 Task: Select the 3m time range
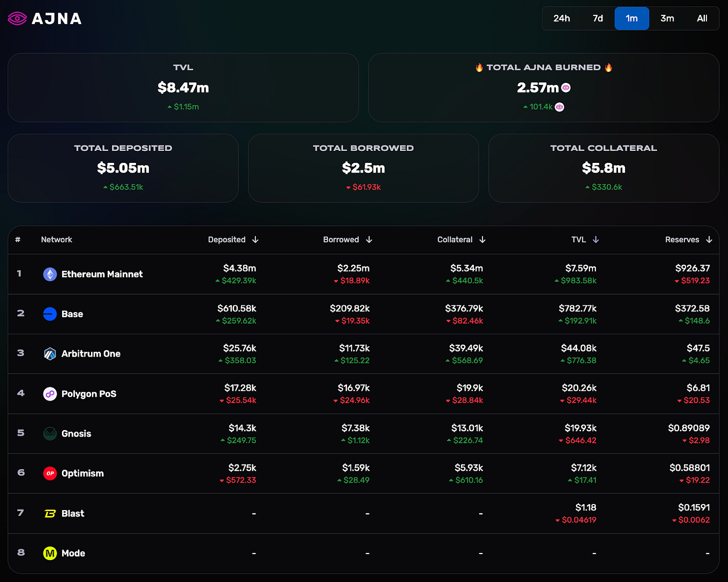point(667,18)
